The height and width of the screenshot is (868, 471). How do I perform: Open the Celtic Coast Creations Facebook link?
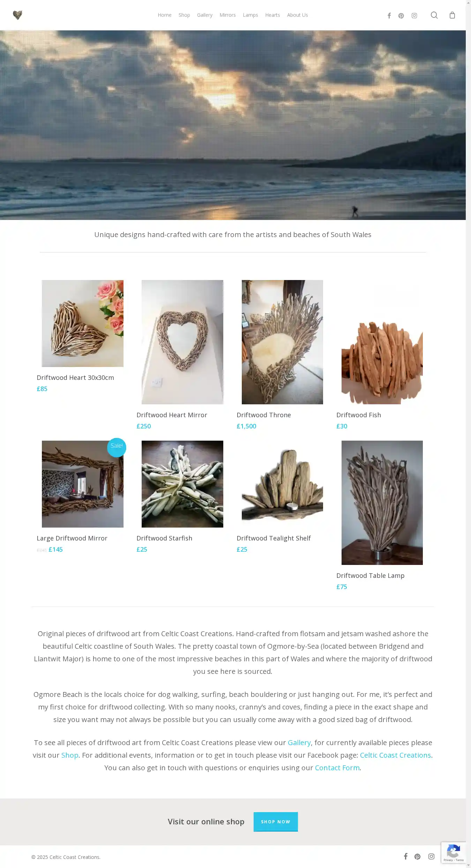pos(395,755)
